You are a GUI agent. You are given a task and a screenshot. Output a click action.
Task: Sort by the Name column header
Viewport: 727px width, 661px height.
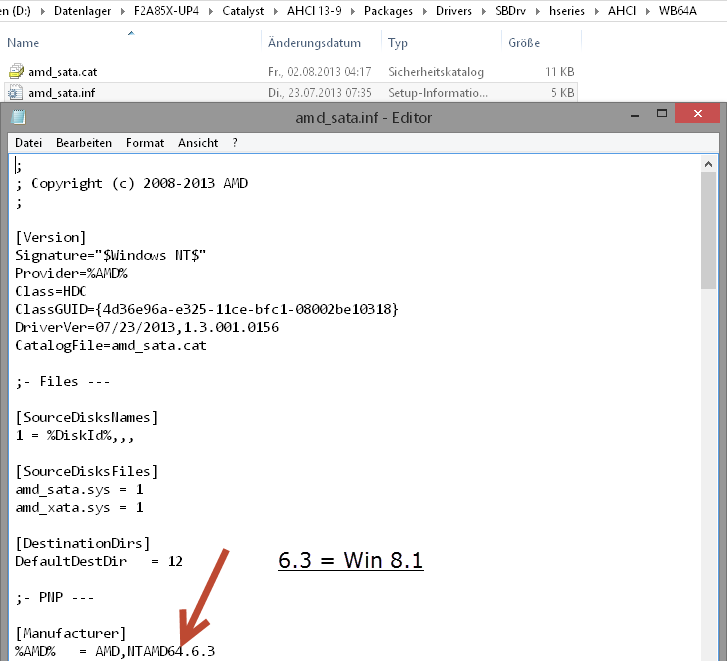point(23,43)
